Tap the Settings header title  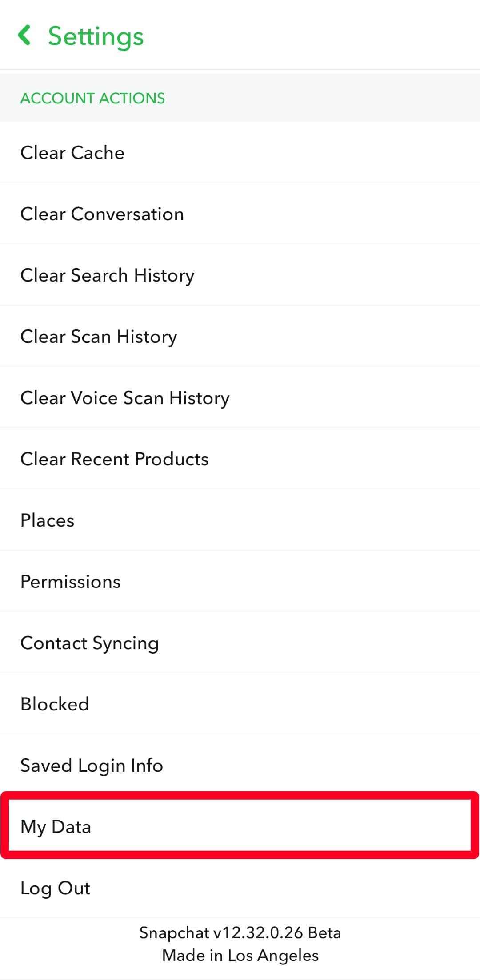96,36
